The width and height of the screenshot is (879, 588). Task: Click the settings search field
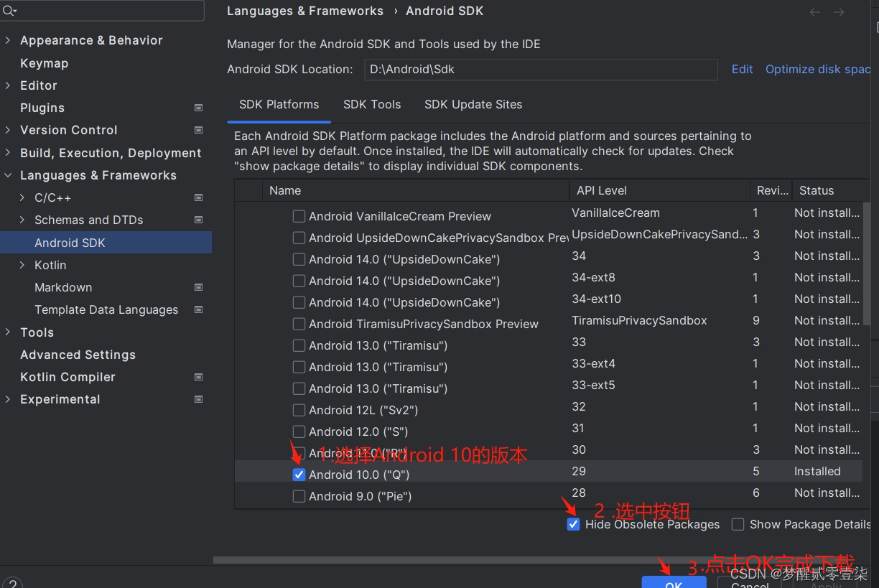(x=102, y=11)
